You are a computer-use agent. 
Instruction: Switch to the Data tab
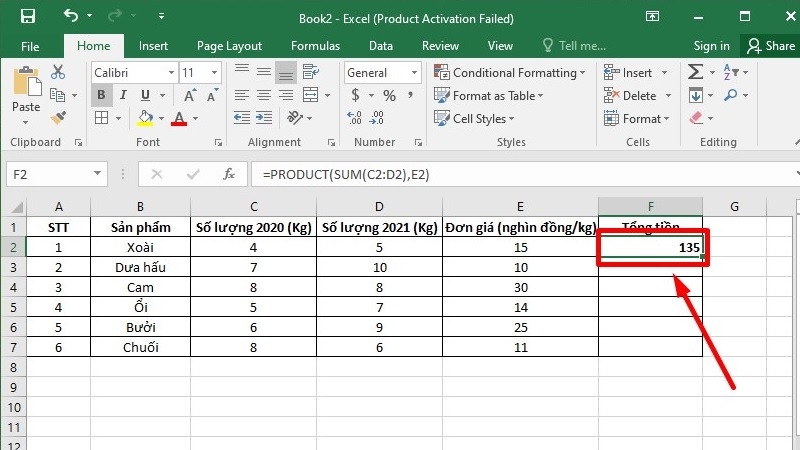[x=381, y=46]
